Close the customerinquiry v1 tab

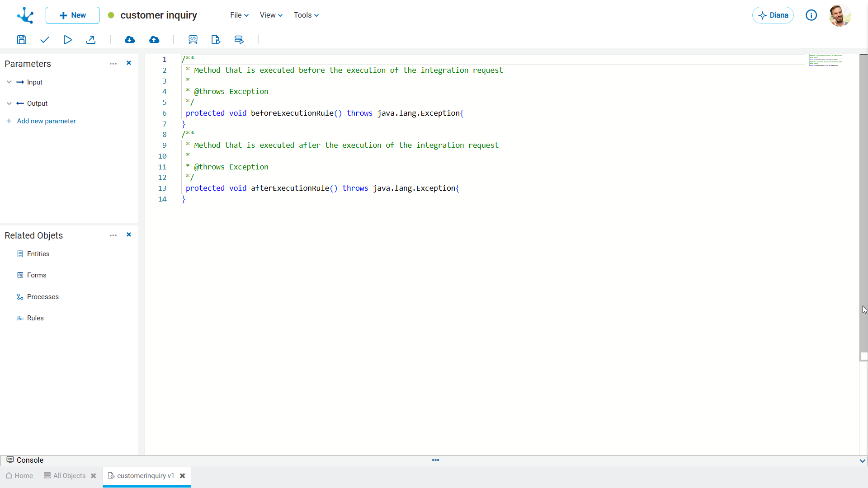pyautogui.click(x=183, y=476)
